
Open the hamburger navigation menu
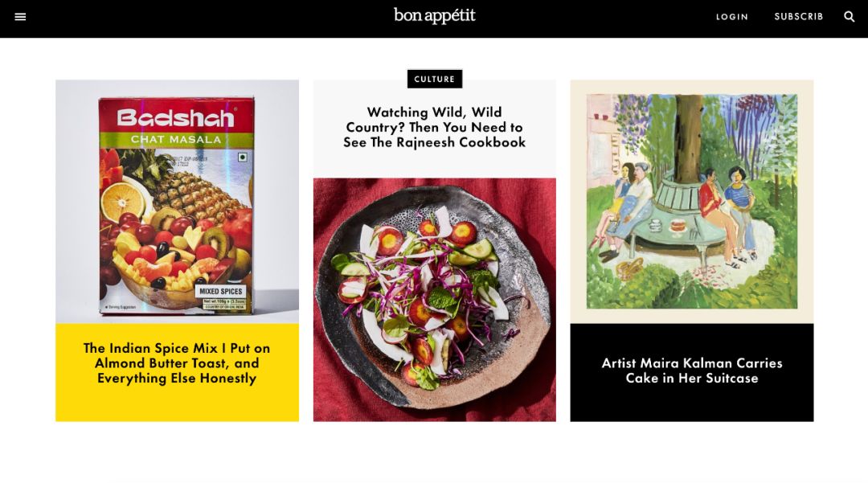20,17
